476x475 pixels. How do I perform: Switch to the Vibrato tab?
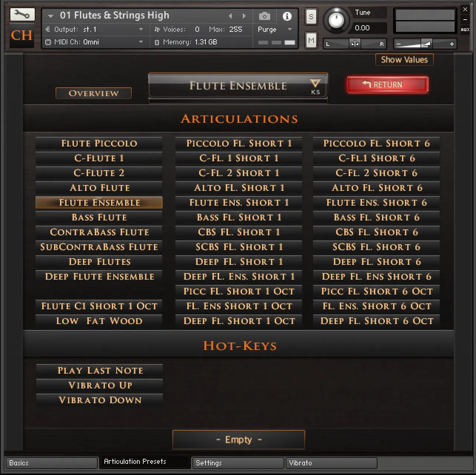click(331, 463)
